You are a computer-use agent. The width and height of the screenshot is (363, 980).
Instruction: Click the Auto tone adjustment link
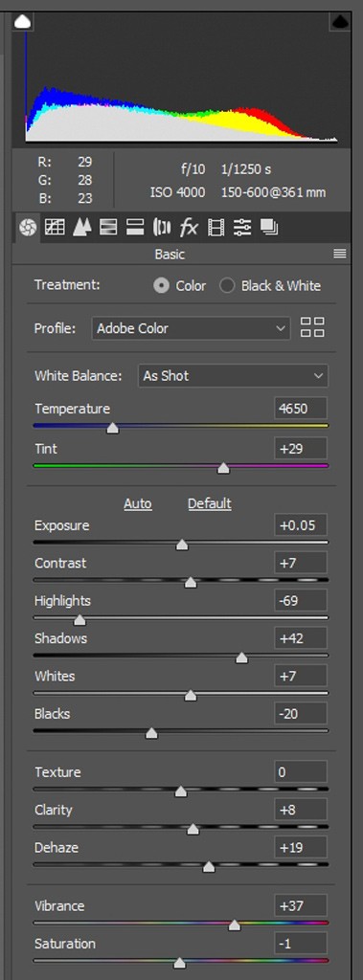tap(138, 503)
